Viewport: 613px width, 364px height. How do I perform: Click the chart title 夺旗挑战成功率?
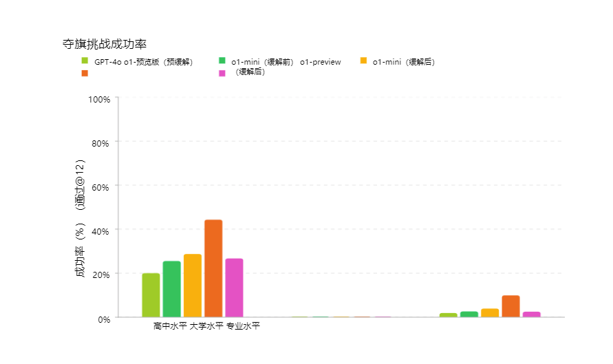click(x=105, y=44)
